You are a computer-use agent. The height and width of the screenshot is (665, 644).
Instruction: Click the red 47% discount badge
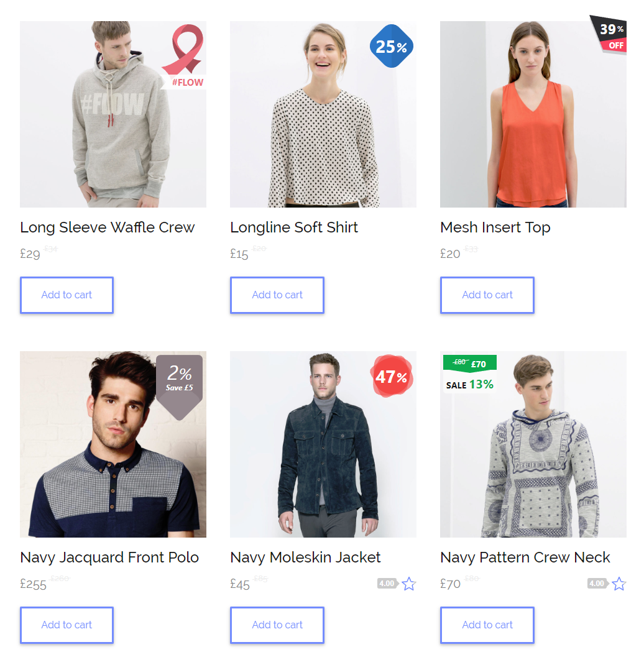pyautogui.click(x=392, y=376)
